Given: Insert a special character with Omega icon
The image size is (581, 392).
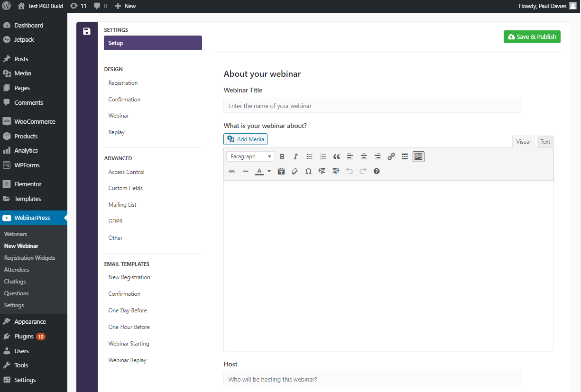Looking at the screenshot, I should tap(308, 171).
